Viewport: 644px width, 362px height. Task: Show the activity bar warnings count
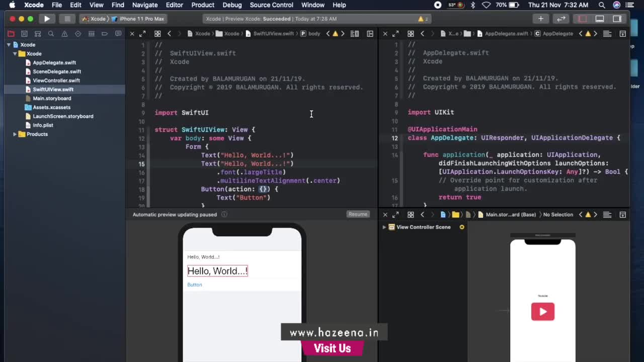pyautogui.click(x=423, y=19)
